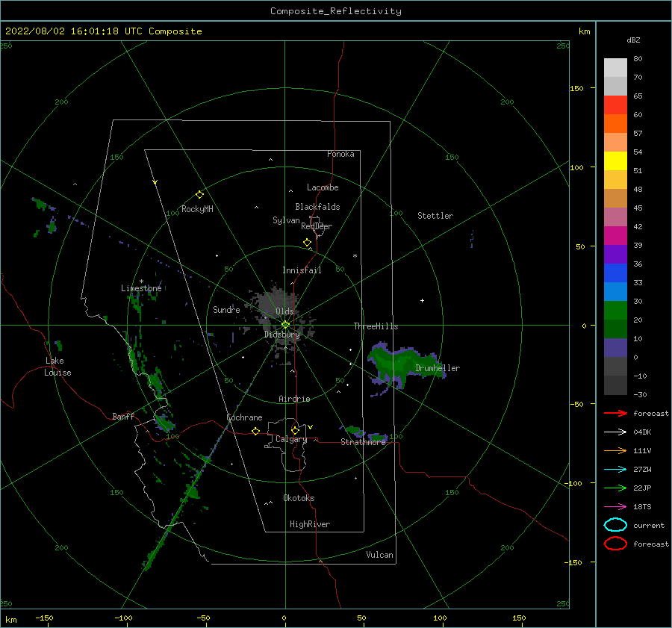
Task: Click the Vulcan label
Action: click(379, 555)
